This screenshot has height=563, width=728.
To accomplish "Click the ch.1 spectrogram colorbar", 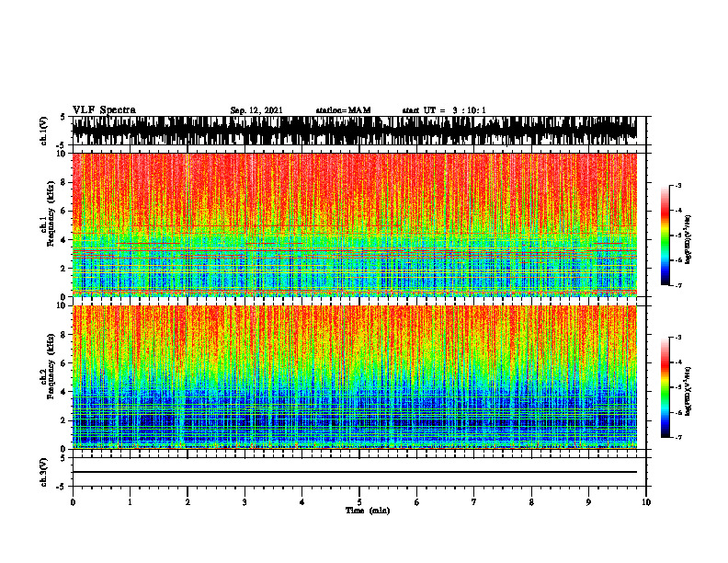I will (665, 236).
